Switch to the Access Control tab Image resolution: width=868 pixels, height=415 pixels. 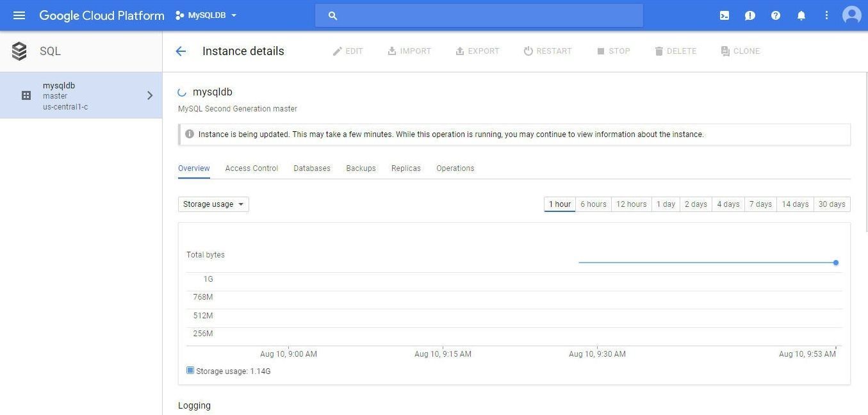252,168
